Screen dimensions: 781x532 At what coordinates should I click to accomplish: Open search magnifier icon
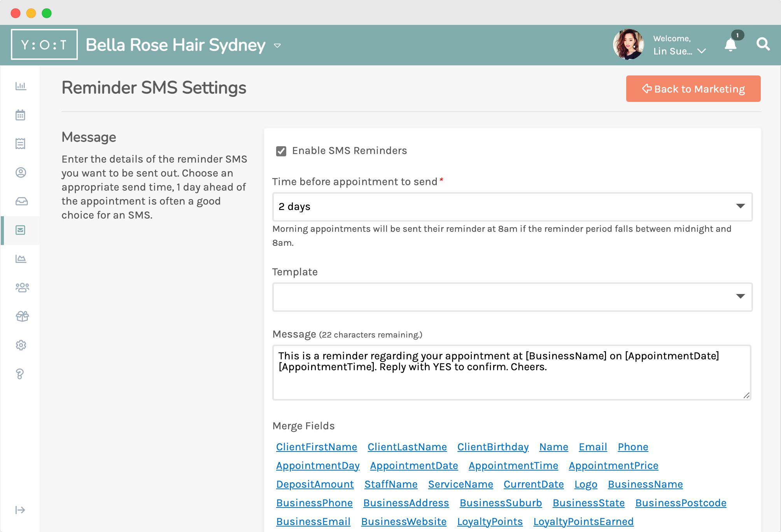click(x=763, y=44)
